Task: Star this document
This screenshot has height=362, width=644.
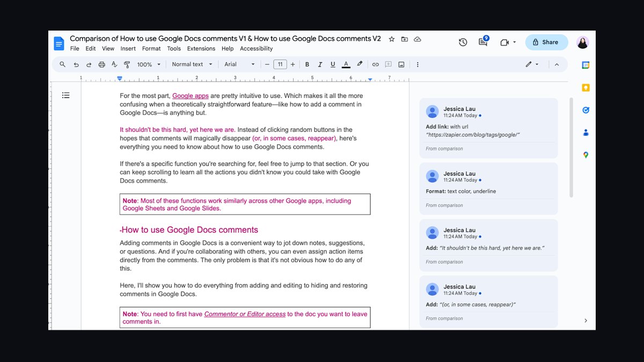Action: point(392,39)
